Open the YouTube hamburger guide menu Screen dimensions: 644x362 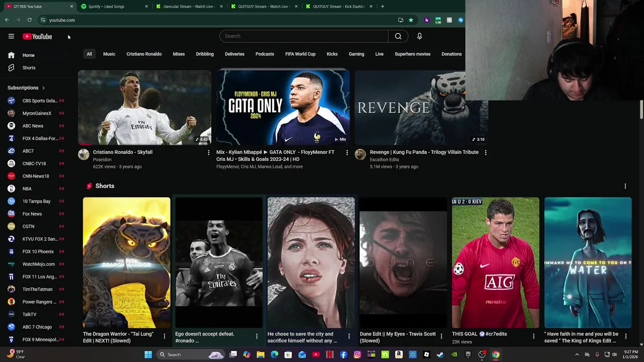pos(11,36)
